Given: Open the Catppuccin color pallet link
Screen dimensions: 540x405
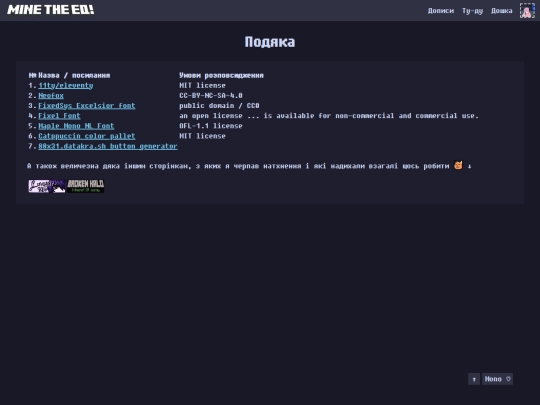Looking at the screenshot, I should click(87, 136).
